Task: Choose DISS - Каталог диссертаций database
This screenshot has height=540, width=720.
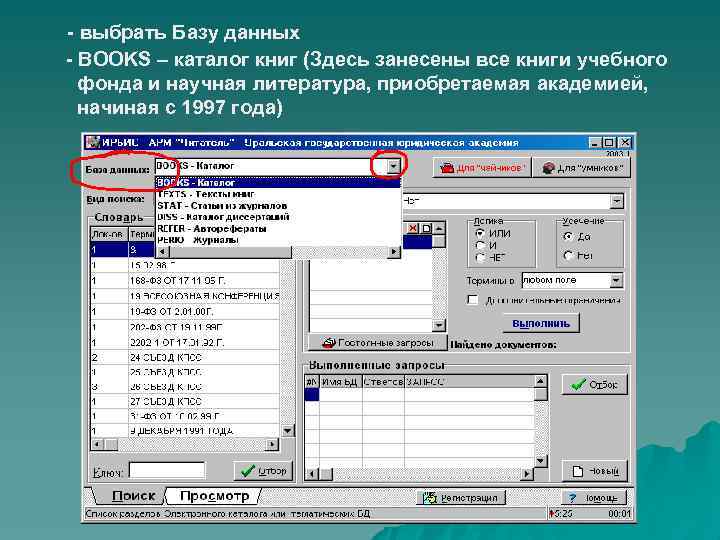Action: 278,217
